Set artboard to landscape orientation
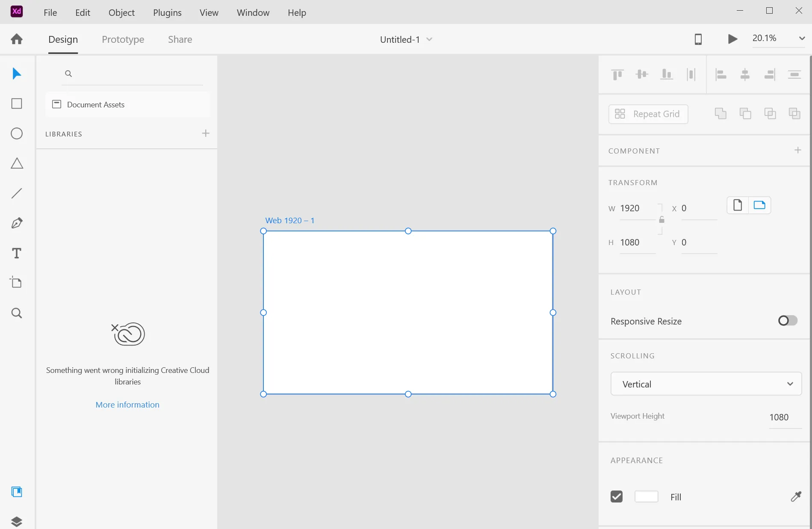 [759, 205]
